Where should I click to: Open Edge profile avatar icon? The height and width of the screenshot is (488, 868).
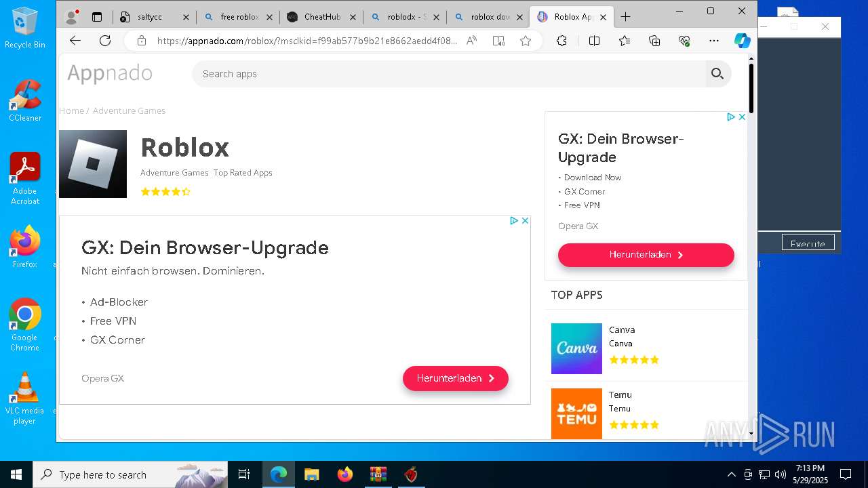[x=71, y=17]
